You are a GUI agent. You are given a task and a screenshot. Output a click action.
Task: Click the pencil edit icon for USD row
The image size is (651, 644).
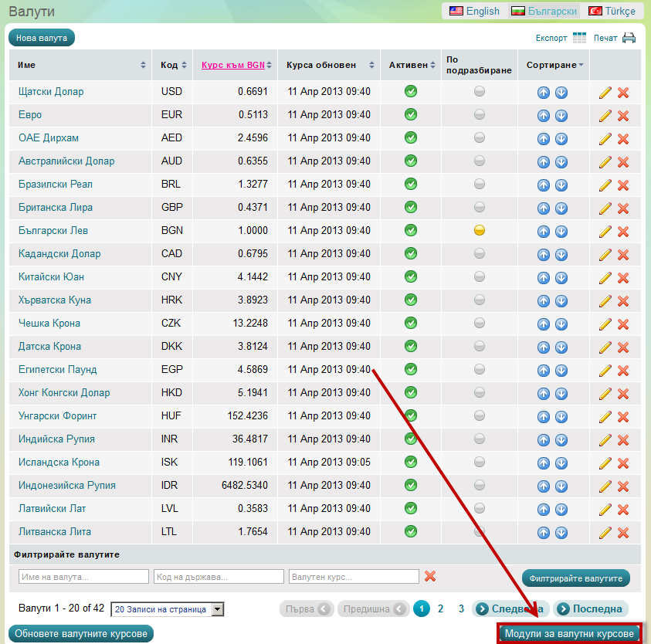coord(605,93)
